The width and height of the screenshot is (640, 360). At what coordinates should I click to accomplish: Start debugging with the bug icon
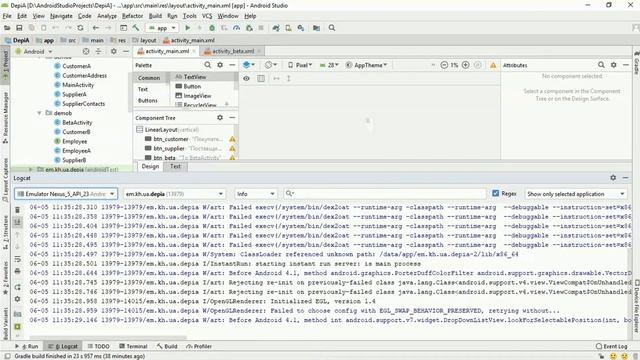(x=212, y=28)
